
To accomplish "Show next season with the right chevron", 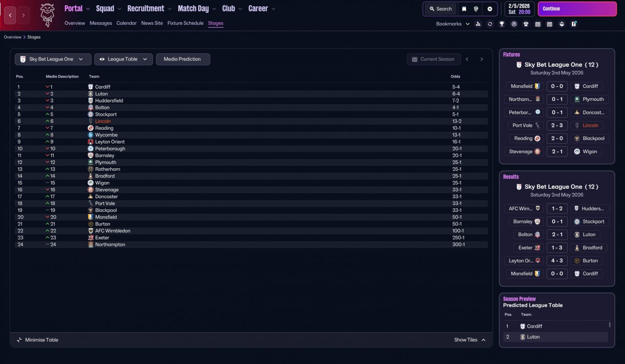I will [481, 59].
